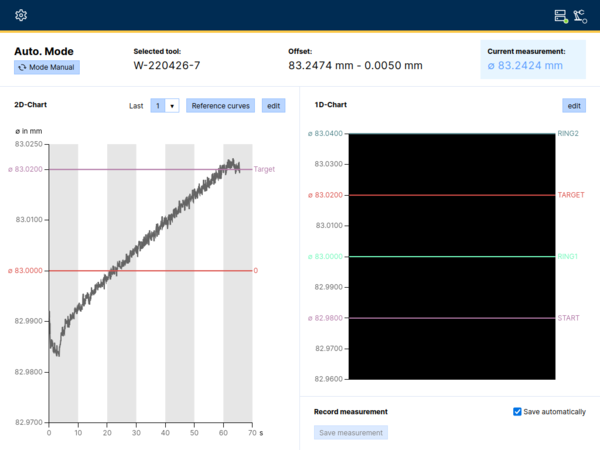Click Save measurement button
The height and width of the screenshot is (450, 600).
[x=351, y=433]
